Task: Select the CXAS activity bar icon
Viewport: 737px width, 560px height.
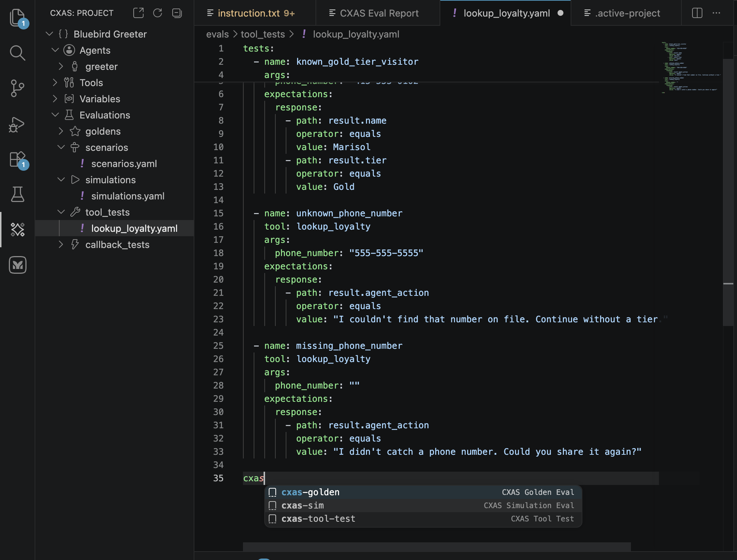Action: click(x=17, y=229)
